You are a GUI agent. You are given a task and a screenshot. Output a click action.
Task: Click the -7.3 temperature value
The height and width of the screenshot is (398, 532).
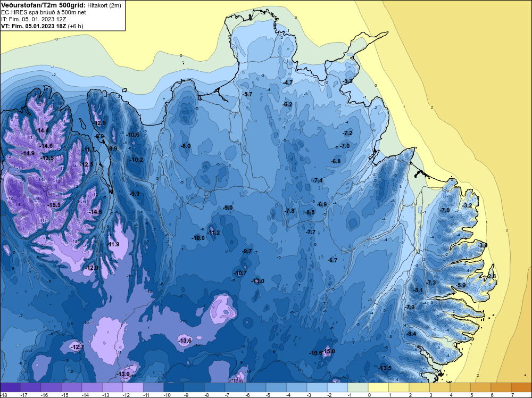pos(431,283)
